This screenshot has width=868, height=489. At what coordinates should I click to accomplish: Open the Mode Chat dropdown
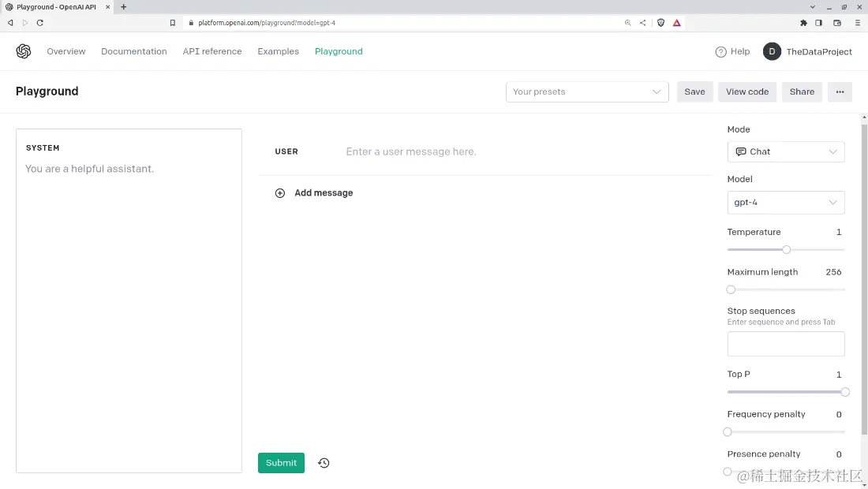785,151
